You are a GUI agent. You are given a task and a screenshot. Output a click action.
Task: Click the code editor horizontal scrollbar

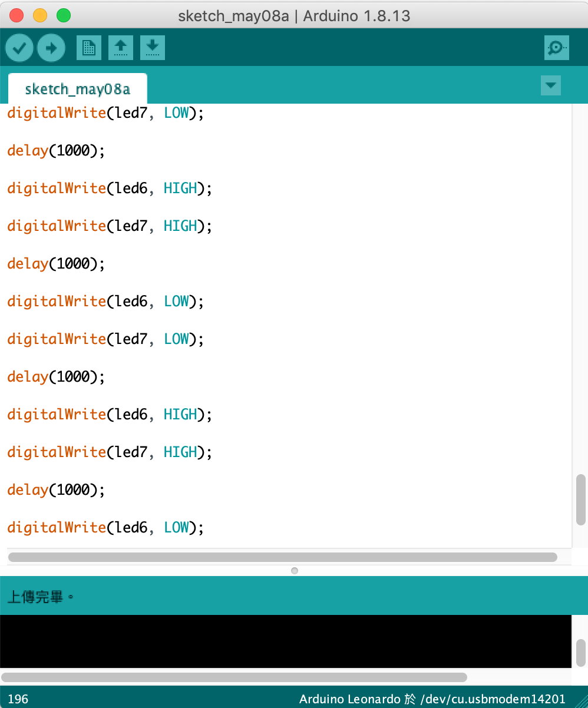tap(283, 557)
